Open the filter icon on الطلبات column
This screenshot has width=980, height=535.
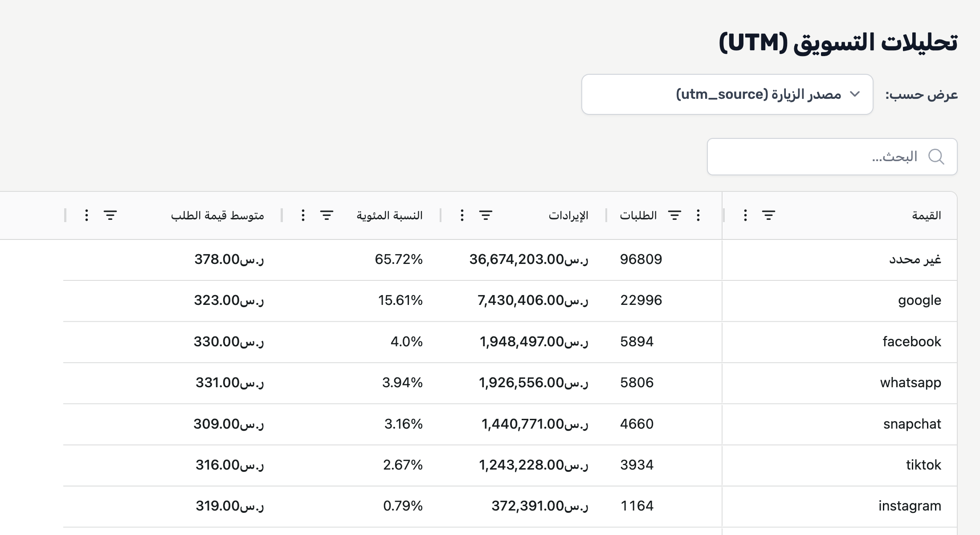tap(674, 215)
